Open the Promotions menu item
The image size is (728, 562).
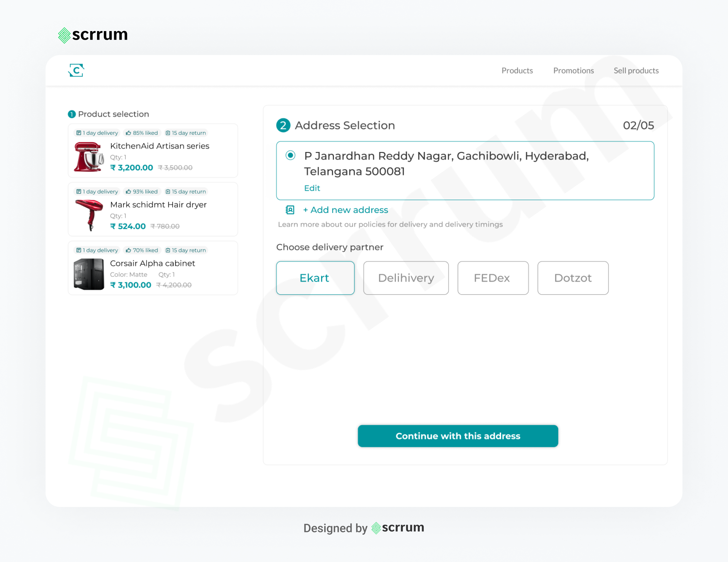pyautogui.click(x=573, y=71)
